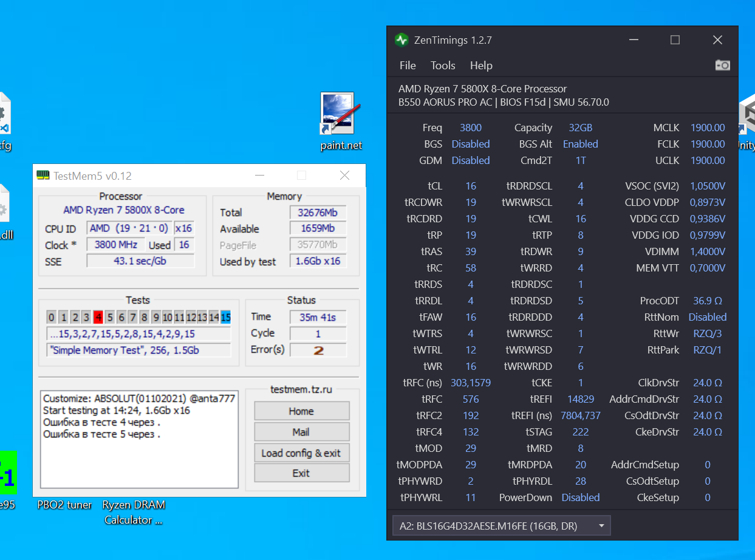This screenshot has width=755, height=560.
Task: Open the File menu in ZenTimings
Action: (x=408, y=66)
